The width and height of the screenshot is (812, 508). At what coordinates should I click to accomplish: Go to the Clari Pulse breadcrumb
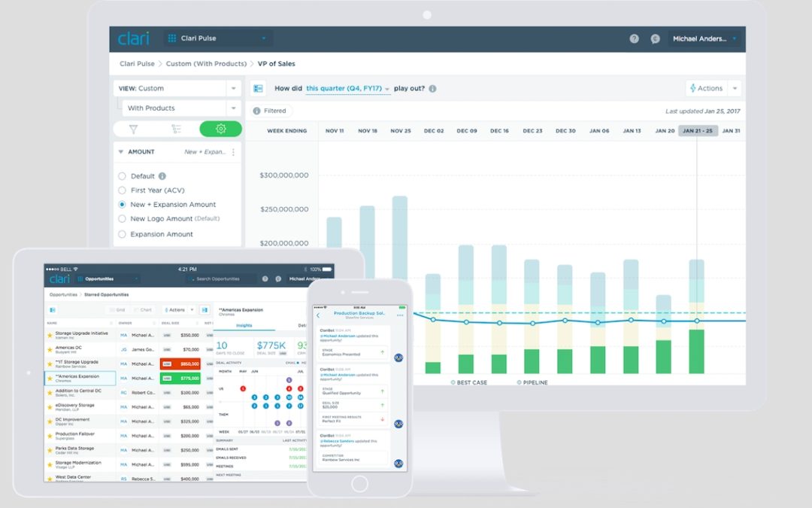click(137, 64)
